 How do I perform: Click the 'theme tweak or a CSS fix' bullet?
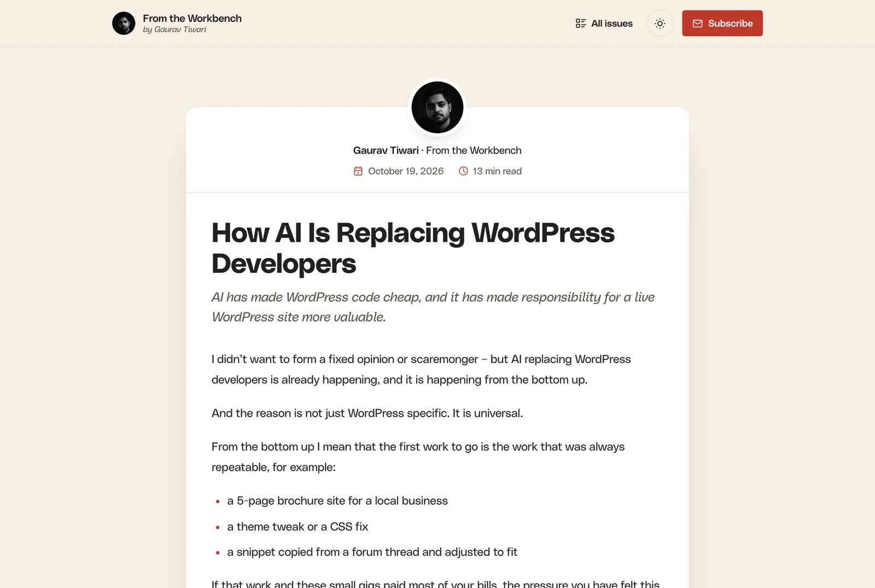pos(297,527)
